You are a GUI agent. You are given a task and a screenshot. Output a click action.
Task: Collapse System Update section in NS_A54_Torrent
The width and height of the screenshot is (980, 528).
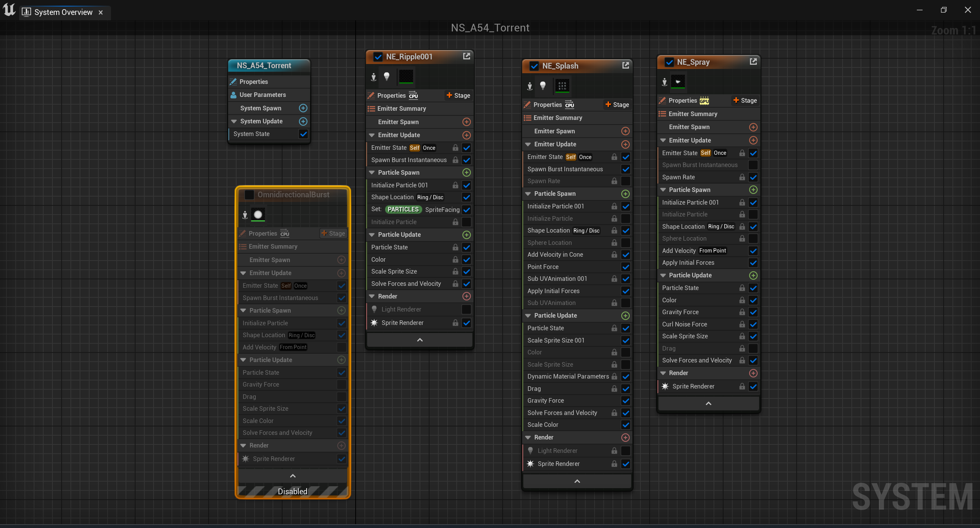point(234,121)
